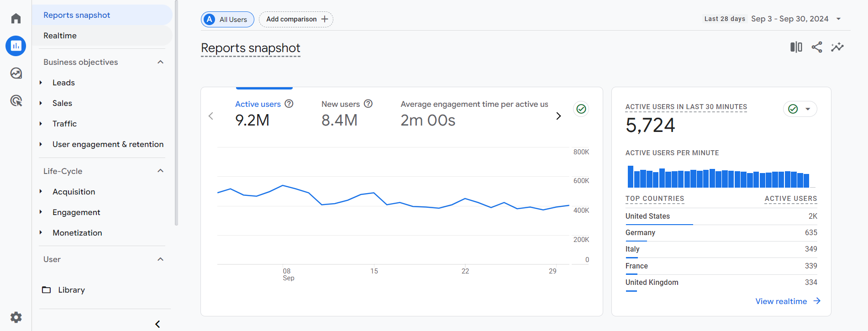This screenshot has width=868, height=331.
Task: Click the arrow next to View realtime
Action: tap(817, 301)
